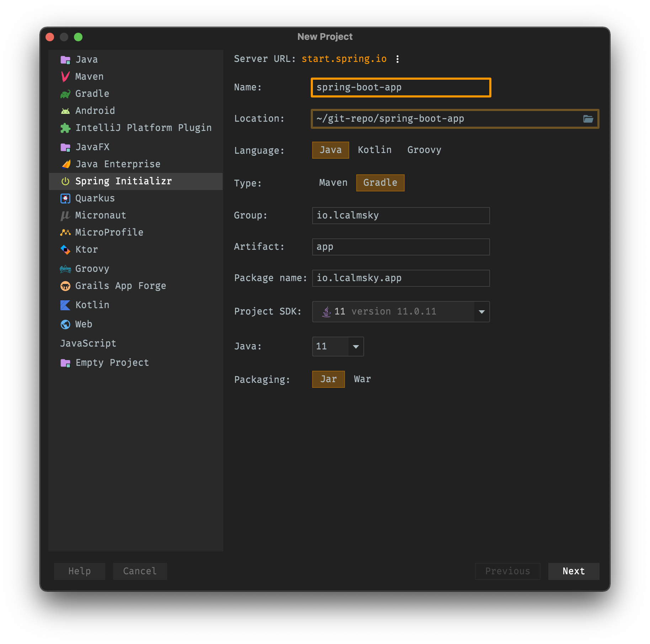Click the MicroProfile logo icon

point(65,233)
